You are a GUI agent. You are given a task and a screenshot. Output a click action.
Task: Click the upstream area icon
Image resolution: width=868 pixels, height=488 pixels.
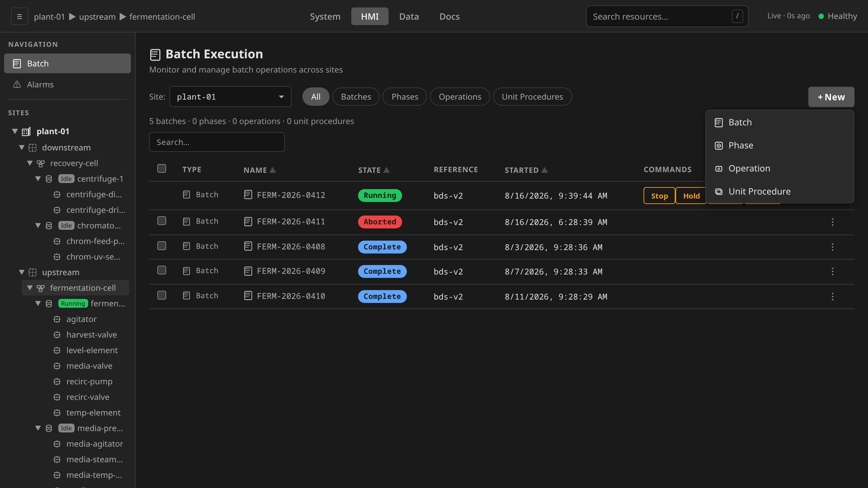point(33,272)
